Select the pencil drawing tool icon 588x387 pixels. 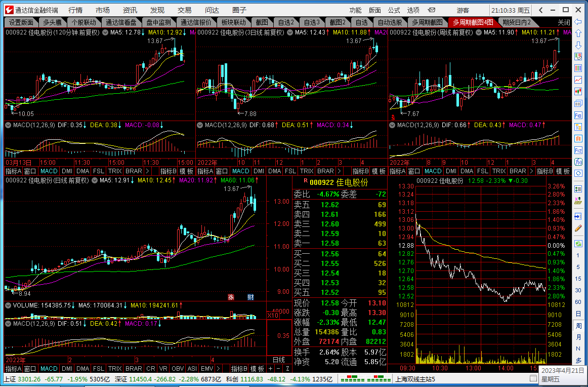pos(578,228)
